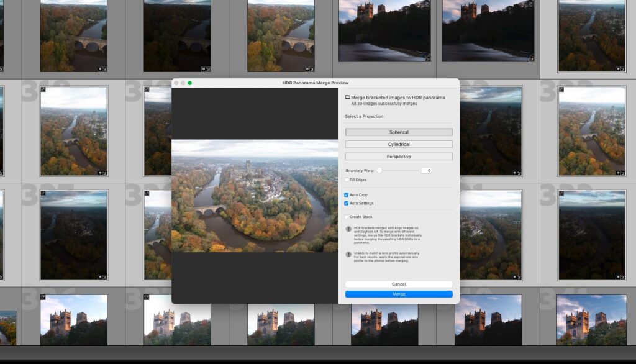This screenshot has width=636, height=364.
Task: Enable the Fill Edges checkbox
Action: pyautogui.click(x=347, y=180)
